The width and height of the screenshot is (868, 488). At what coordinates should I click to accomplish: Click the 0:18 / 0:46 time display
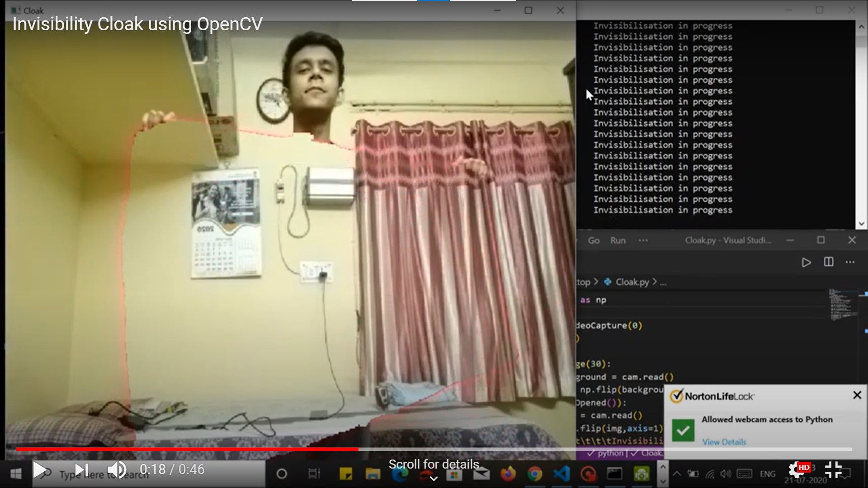coord(172,469)
